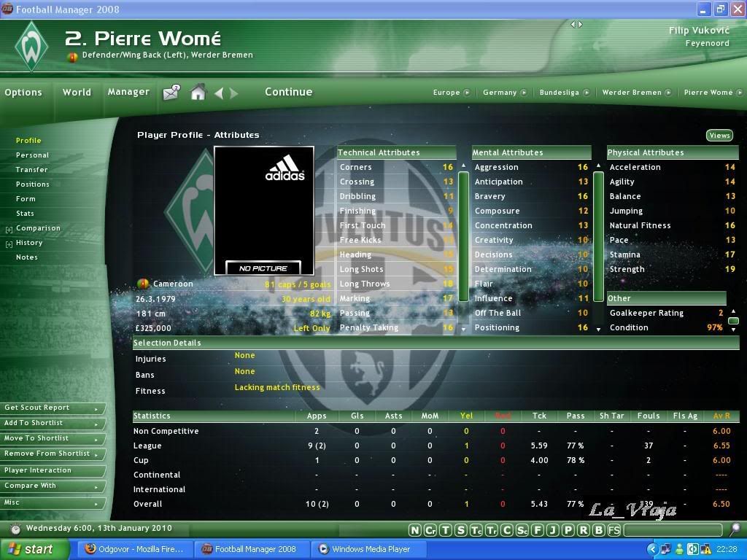Click the Bundesliga breadcrumb link

(x=560, y=93)
